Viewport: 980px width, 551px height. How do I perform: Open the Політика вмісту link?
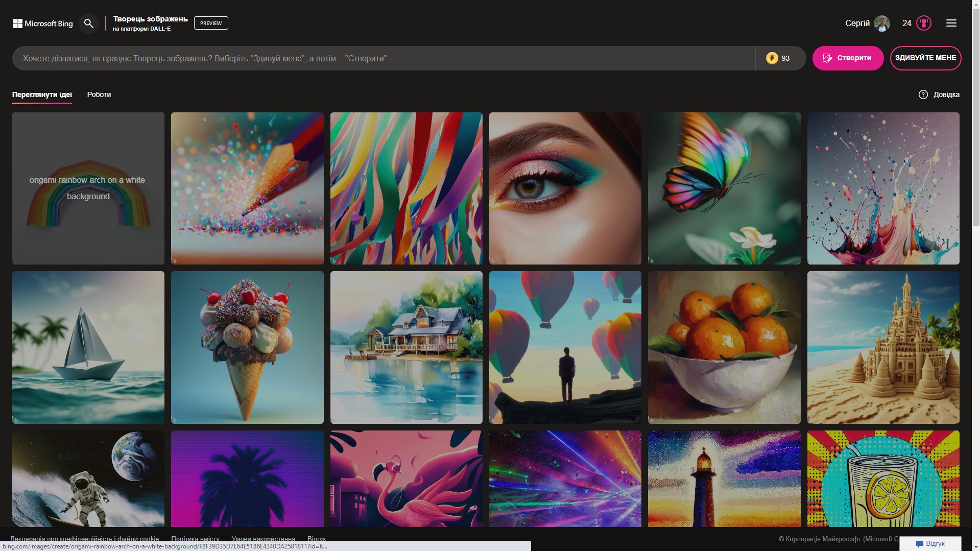point(195,539)
